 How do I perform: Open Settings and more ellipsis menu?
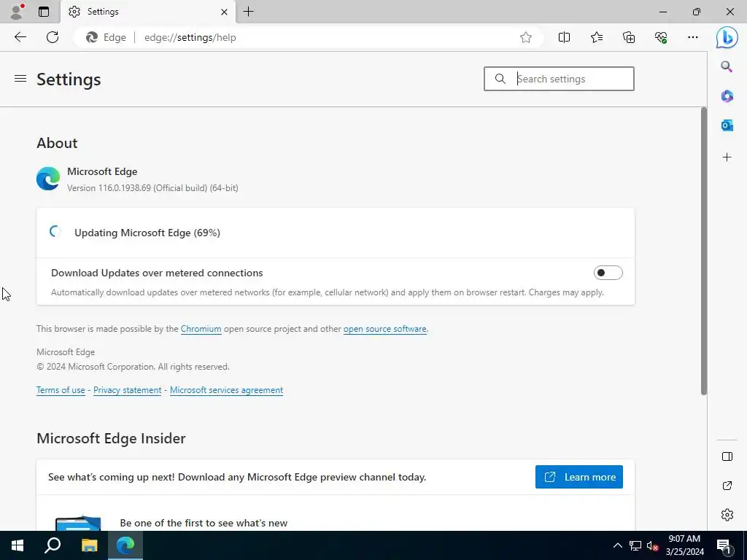(693, 37)
